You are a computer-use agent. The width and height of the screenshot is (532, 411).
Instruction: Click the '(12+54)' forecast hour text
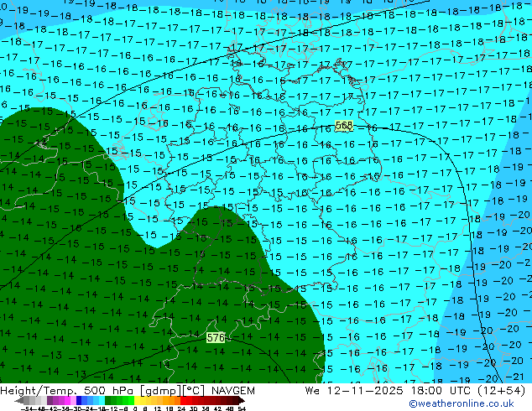(502, 391)
